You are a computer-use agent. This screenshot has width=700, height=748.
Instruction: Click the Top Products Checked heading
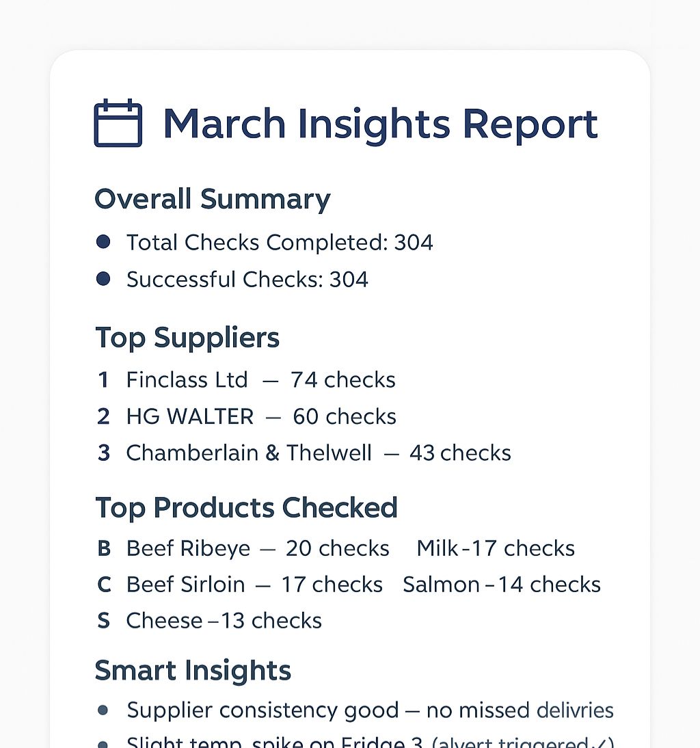tap(246, 507)
